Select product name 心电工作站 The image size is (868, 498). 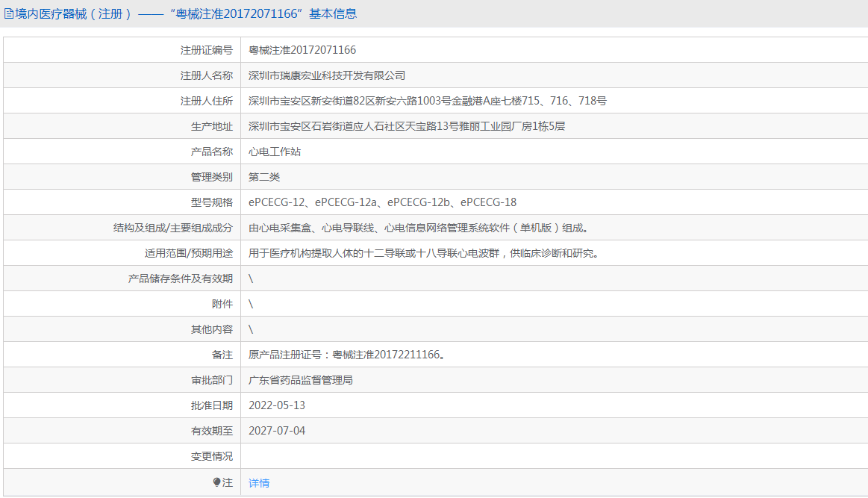pos(275,152)
